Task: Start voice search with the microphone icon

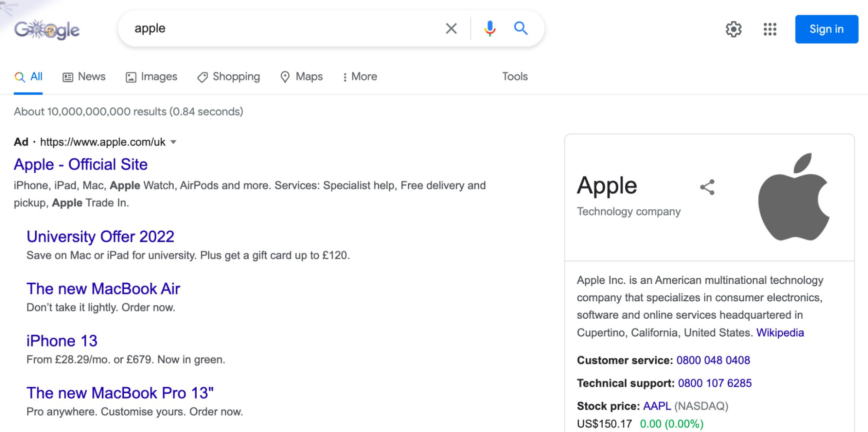Action: click(x=489, y=29)
